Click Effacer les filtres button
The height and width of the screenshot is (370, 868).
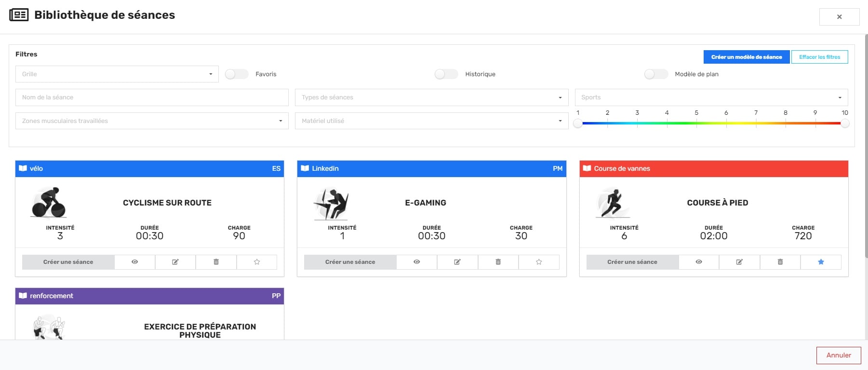[x=820, y=57]
